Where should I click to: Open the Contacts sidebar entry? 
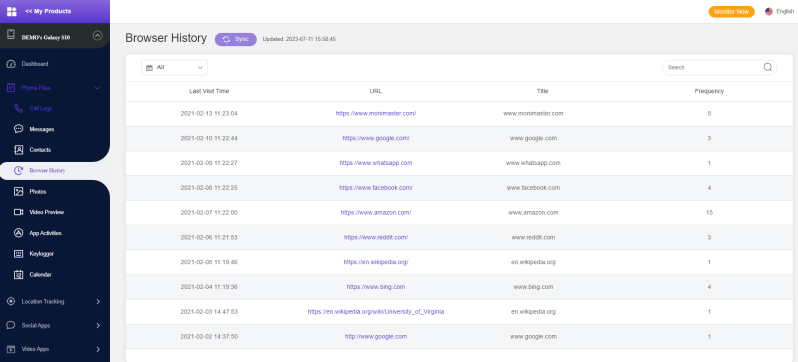(x=40, y=150)
